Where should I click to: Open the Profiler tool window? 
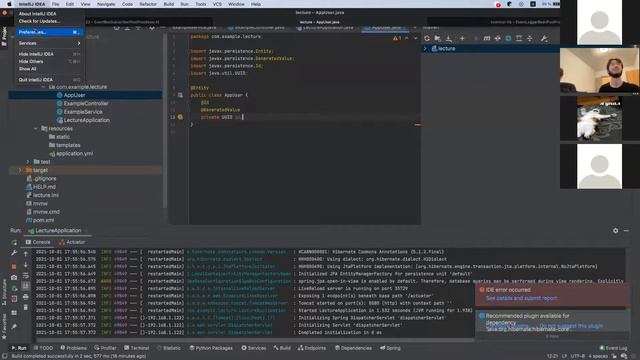[x=105, y=348]
